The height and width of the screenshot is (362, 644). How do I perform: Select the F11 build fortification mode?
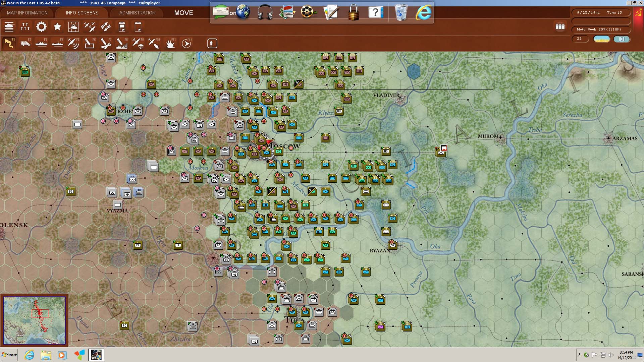click(x=170, y=44)
